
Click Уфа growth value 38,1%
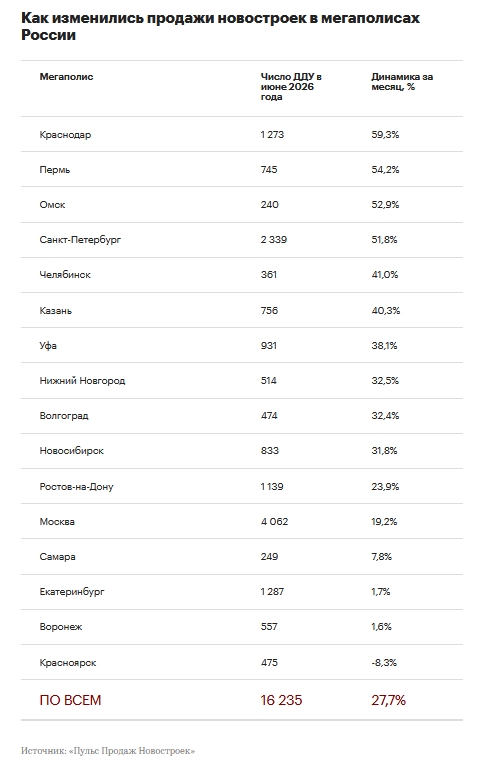click(384, 345)
